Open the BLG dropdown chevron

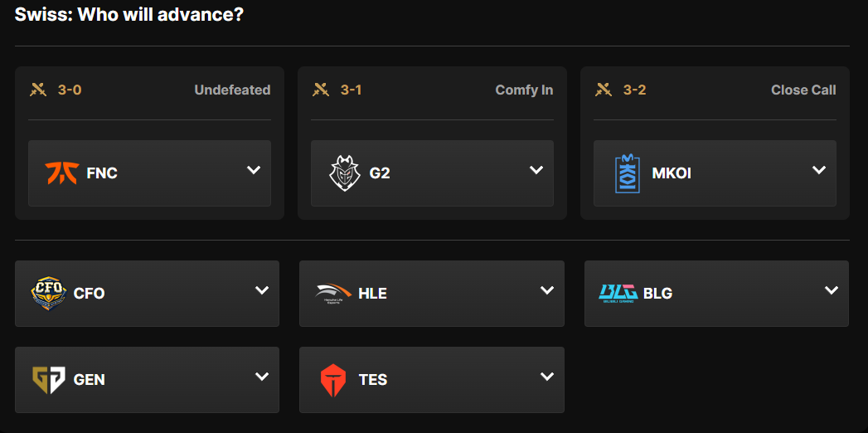[832, 290]
